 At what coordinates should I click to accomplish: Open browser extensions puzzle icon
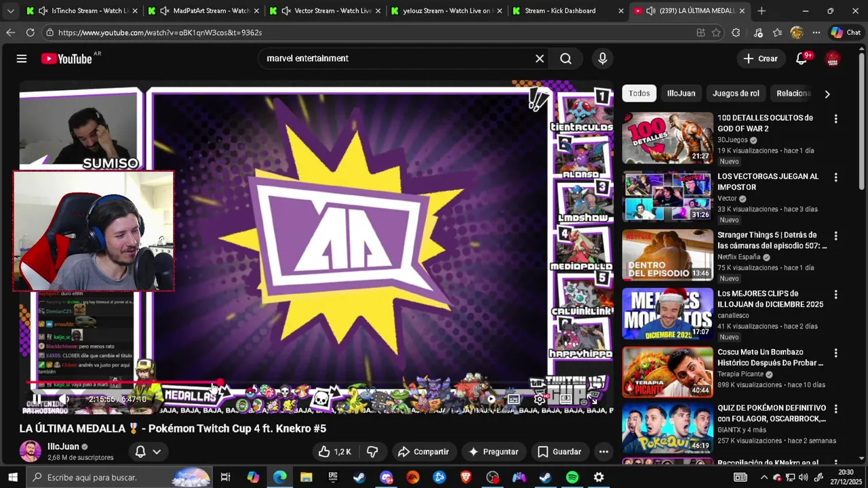[736, 33]
